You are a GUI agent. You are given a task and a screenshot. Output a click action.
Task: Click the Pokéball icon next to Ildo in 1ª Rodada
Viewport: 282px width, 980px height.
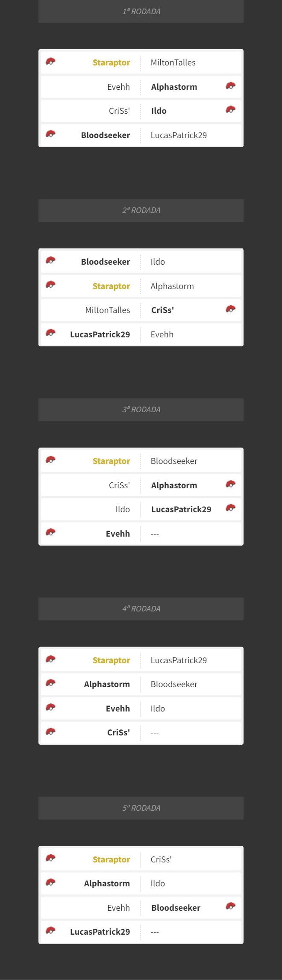point(231,109)
